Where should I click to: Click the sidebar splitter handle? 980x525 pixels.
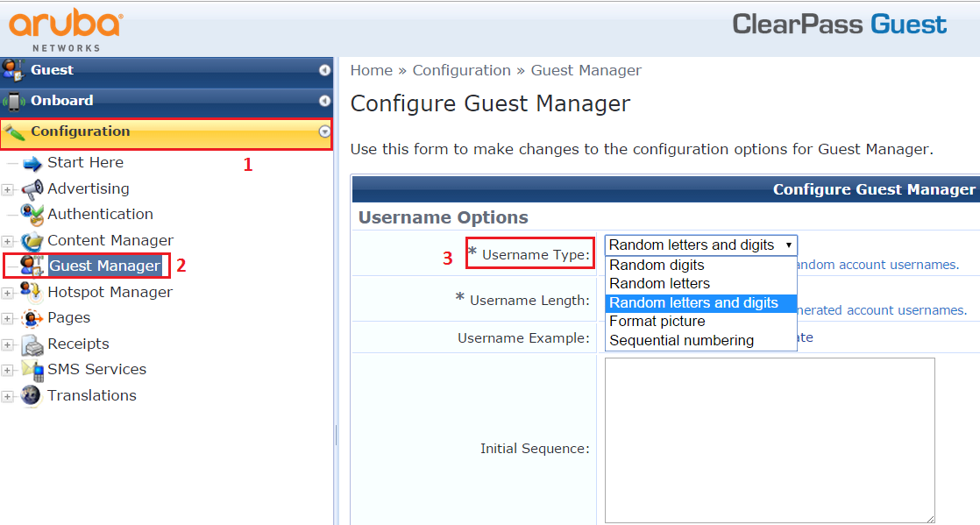(337, 435)
